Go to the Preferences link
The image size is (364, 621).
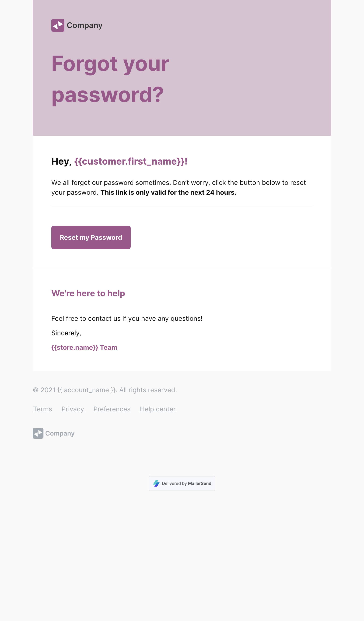[x=112, y=409]
